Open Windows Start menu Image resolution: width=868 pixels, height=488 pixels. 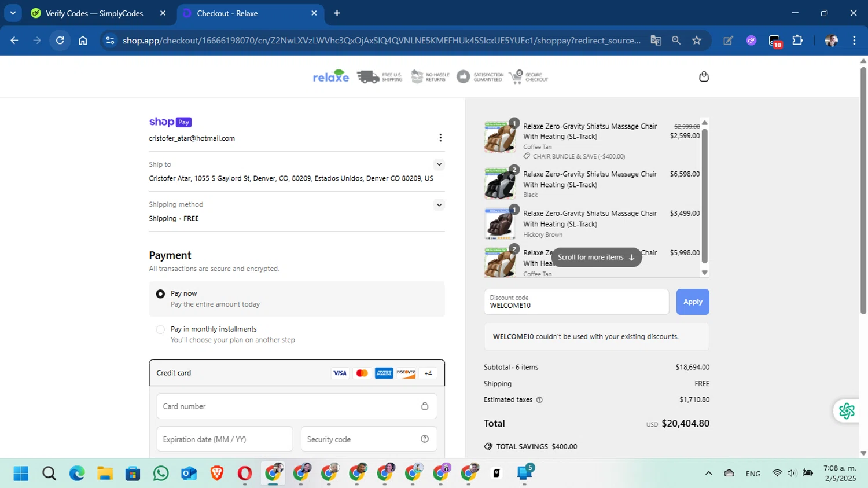[21, 474]
